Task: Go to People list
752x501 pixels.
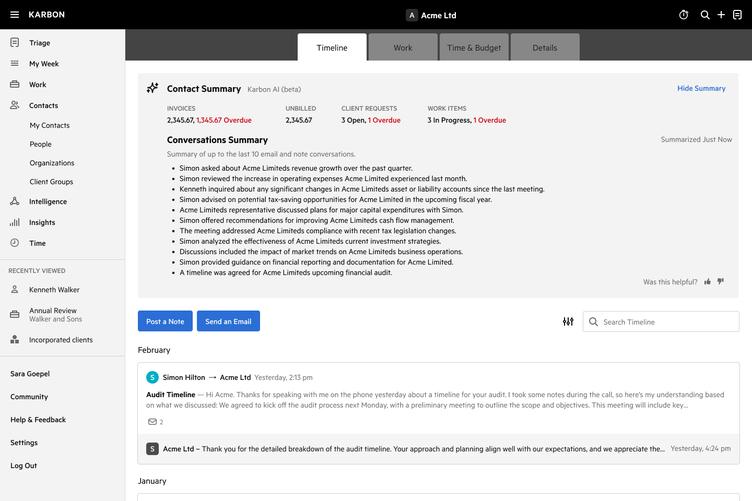Action: point(40,144)
